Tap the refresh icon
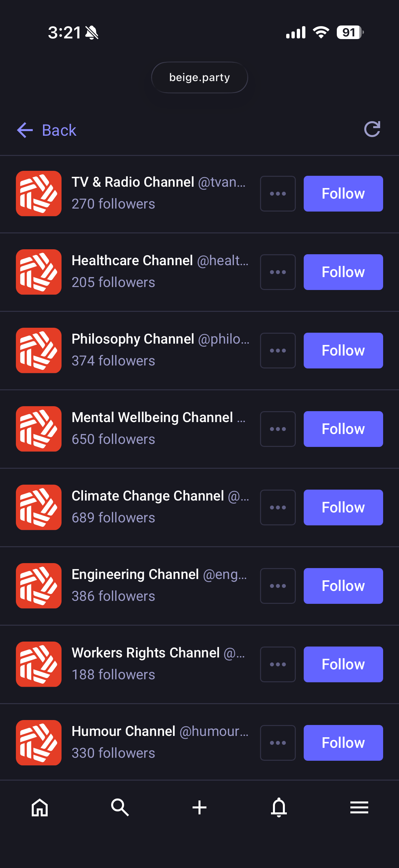 point(372,129)
